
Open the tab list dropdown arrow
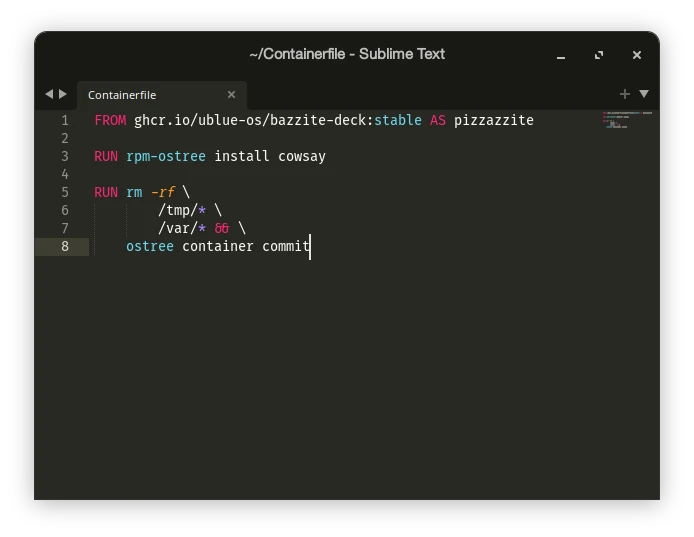pos(644,94)
